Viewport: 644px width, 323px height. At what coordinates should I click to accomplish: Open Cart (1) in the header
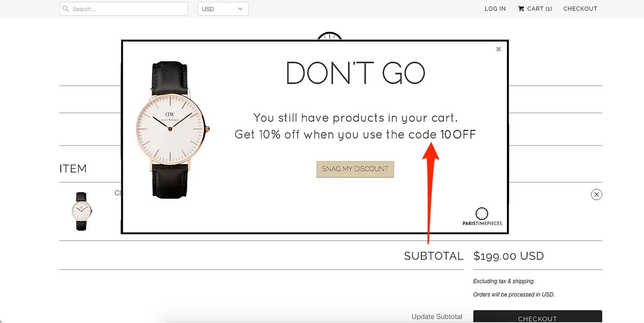point(535,9)
